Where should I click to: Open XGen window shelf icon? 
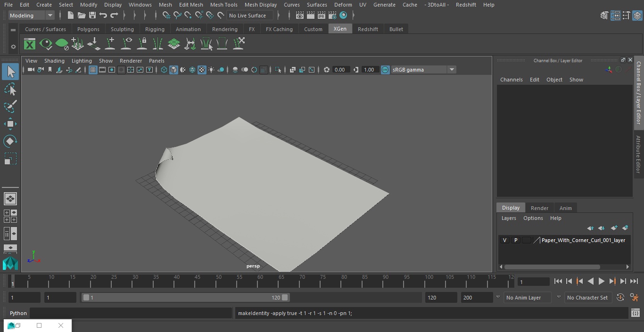click(30, 44)
